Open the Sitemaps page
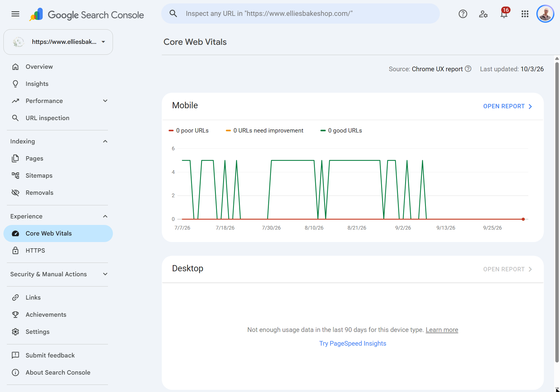Screen dimensions: 560x392 (58, 175)
